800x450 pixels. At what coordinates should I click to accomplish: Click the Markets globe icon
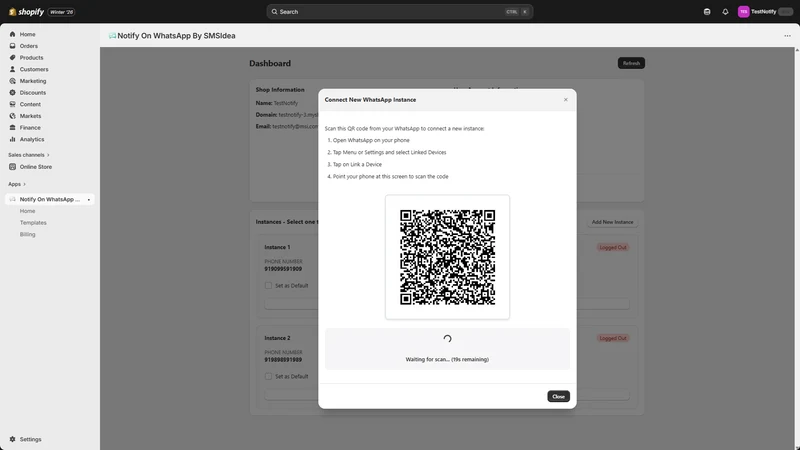12,116
